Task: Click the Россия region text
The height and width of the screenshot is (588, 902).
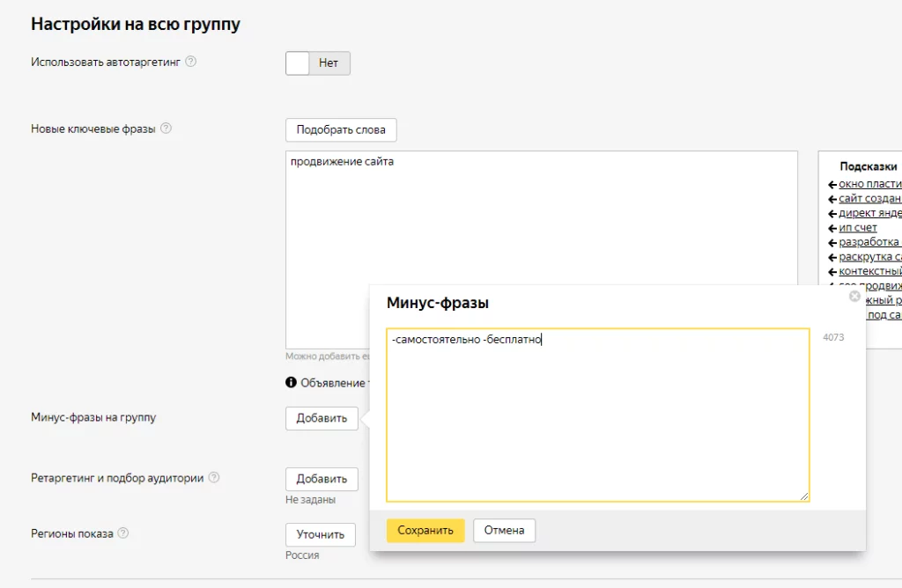Action: pos(302,555)
